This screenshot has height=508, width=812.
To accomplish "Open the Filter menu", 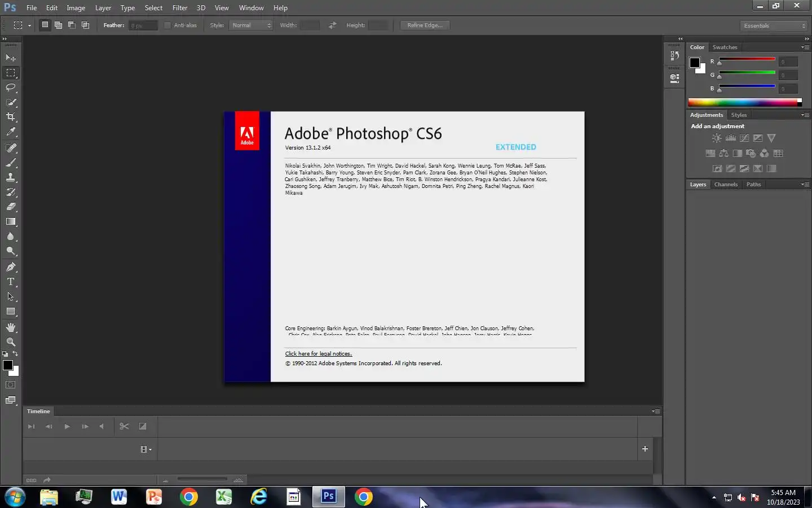I will coord(180,8).
